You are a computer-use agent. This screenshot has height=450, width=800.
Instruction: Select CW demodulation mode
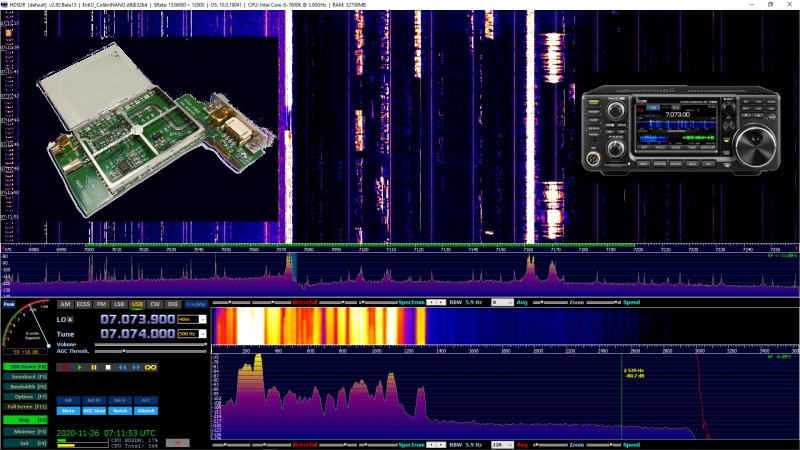[155, 304]
